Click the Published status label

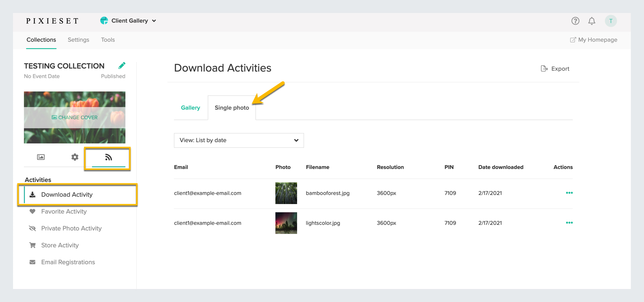(113, 76)
